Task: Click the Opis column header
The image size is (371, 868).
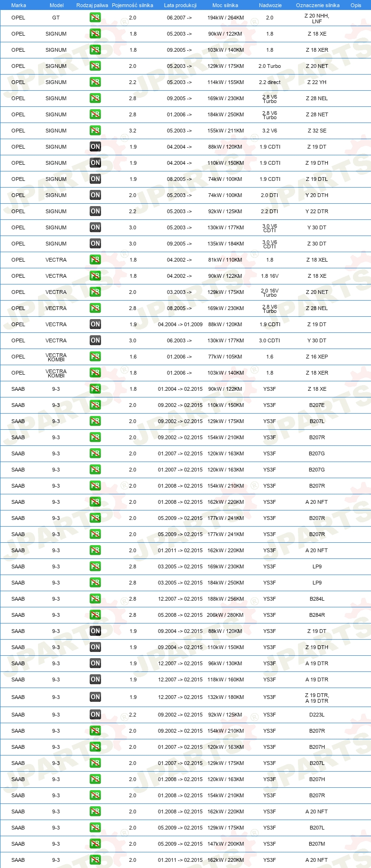Action: click(x=356, y=5)
